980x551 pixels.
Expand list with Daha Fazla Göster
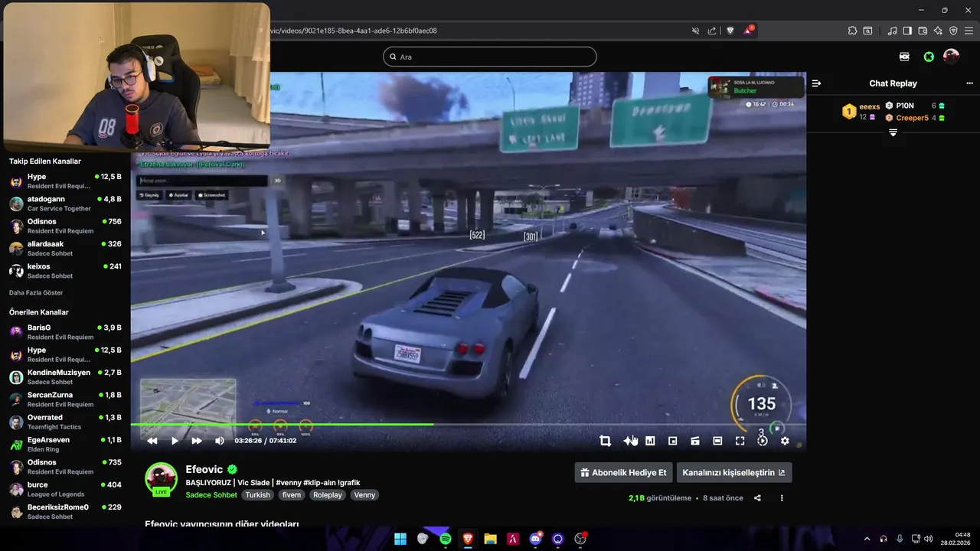tap(36, 292)
